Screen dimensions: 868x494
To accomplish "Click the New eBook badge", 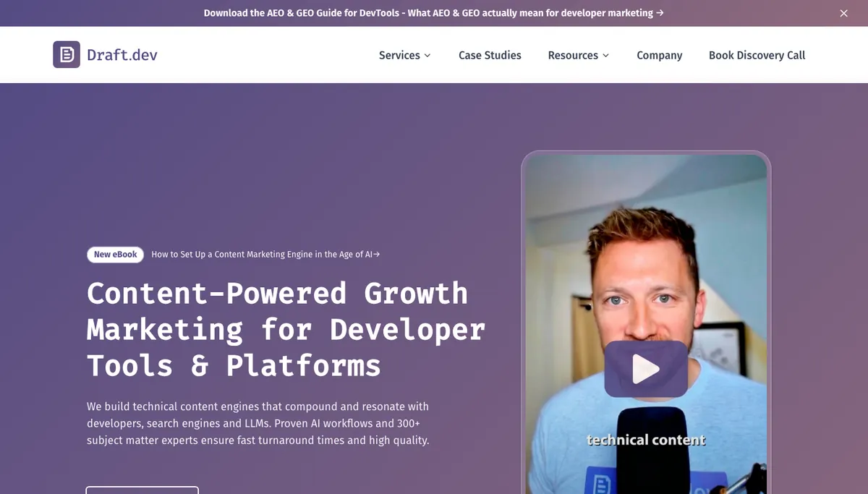I will 116,255.
